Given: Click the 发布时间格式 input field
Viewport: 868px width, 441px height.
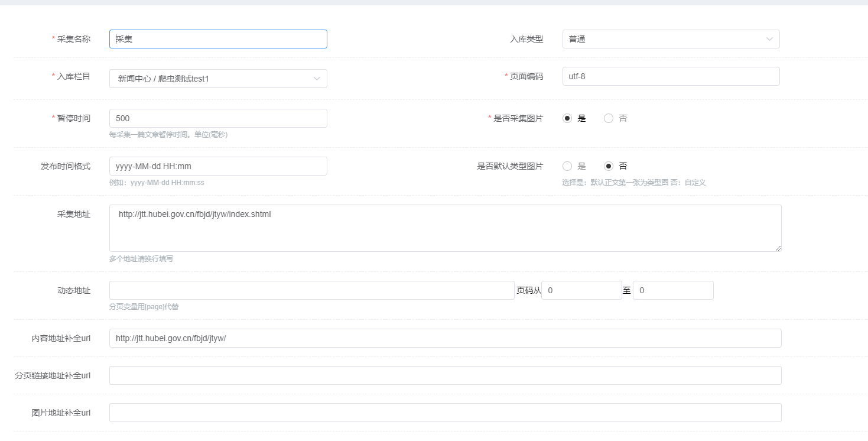Looking at the screenshot, I should [217, 166].
